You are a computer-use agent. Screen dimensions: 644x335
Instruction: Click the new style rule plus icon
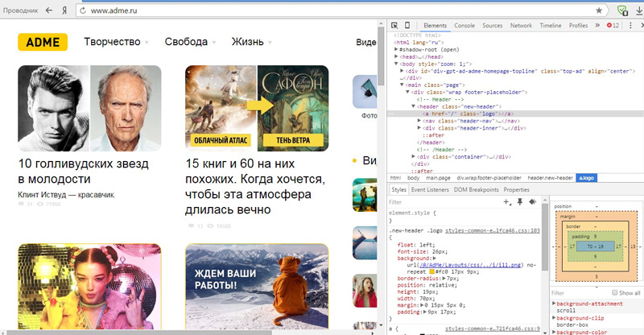pos(506,202)
